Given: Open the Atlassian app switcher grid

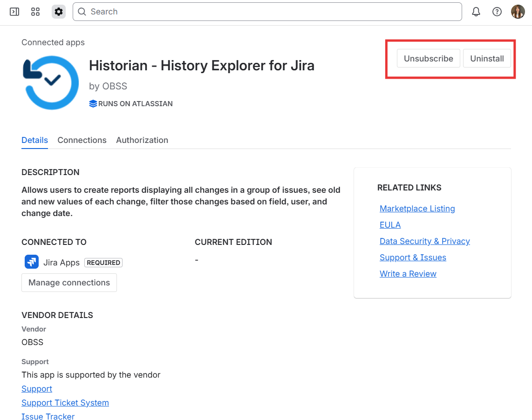Looking at the screenshot, I should click(x=35, y=12).
